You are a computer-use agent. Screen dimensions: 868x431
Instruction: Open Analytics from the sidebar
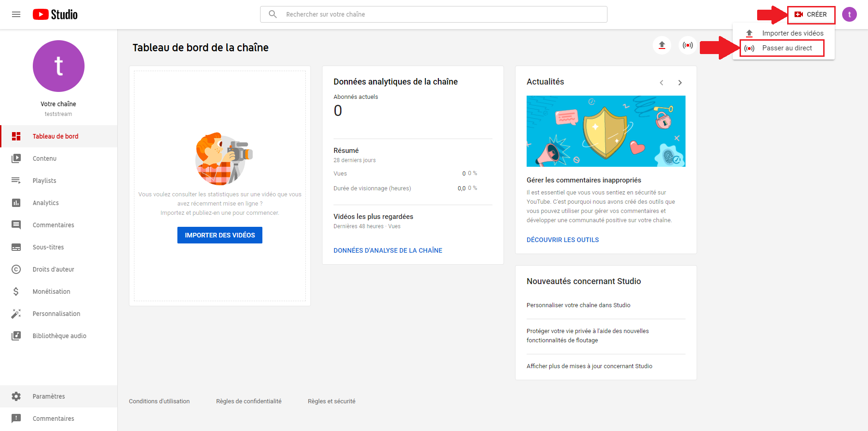click(46, 203)
